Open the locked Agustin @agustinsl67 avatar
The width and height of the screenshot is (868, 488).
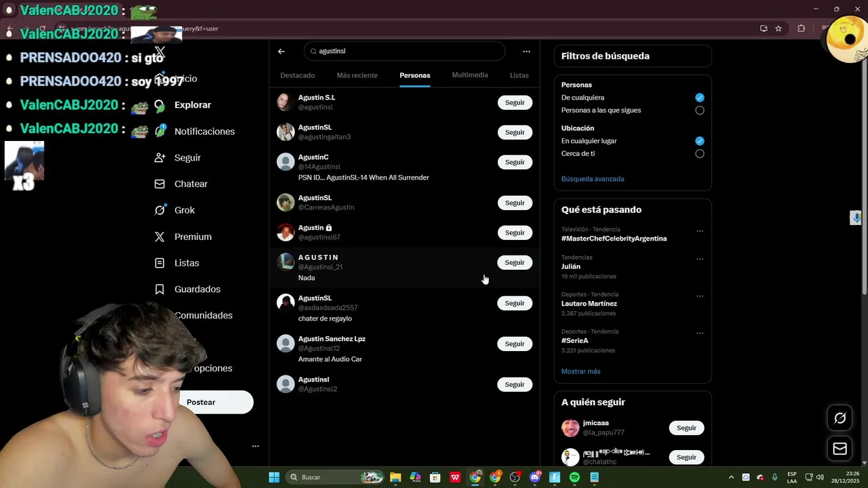[x=285, y=232]
